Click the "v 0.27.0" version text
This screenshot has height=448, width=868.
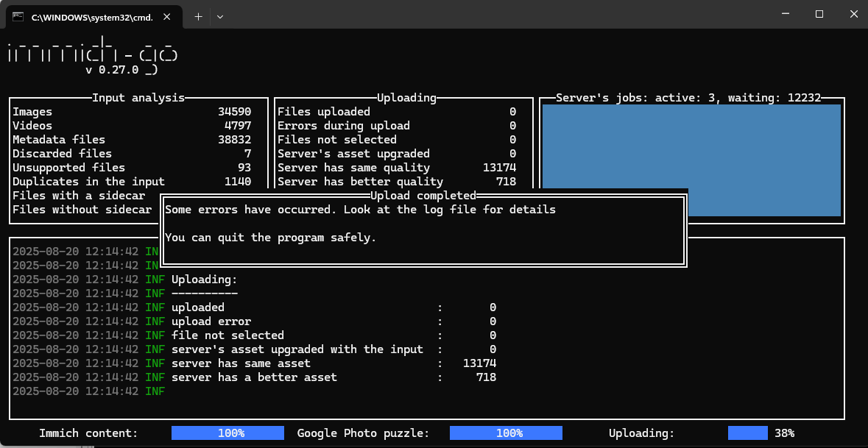pos(113,70)
